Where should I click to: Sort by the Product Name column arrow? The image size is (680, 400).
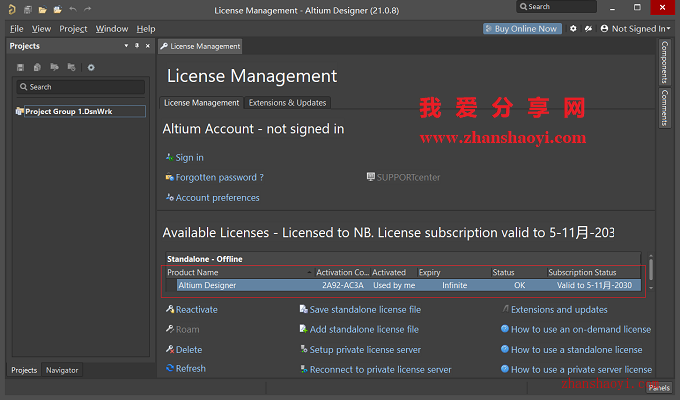(309, 272)
